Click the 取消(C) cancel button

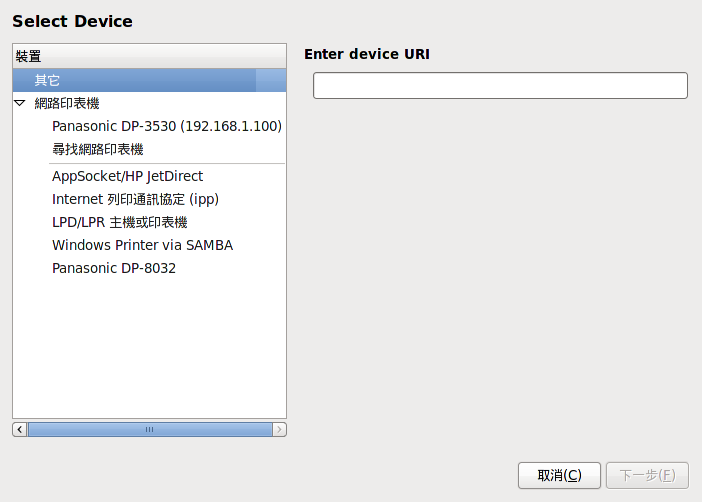(x=559, y=476)
